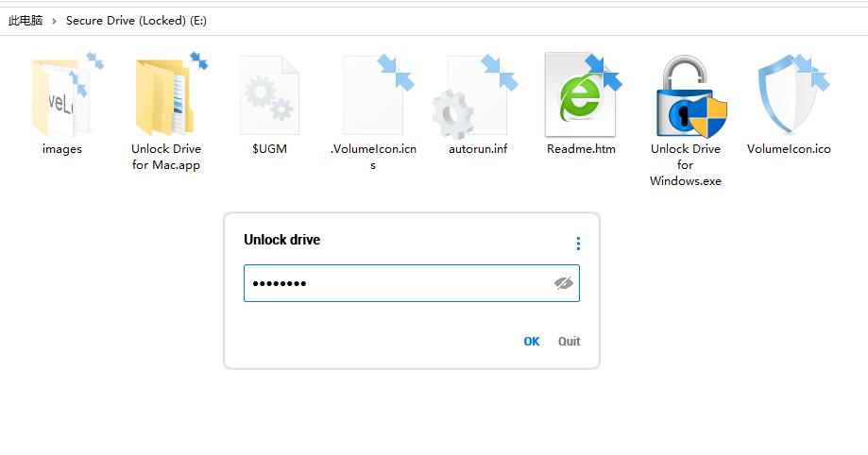Select the .VolumeIcon.icns file icon
This screenshot has width=868, height=455.
[377, 94]
